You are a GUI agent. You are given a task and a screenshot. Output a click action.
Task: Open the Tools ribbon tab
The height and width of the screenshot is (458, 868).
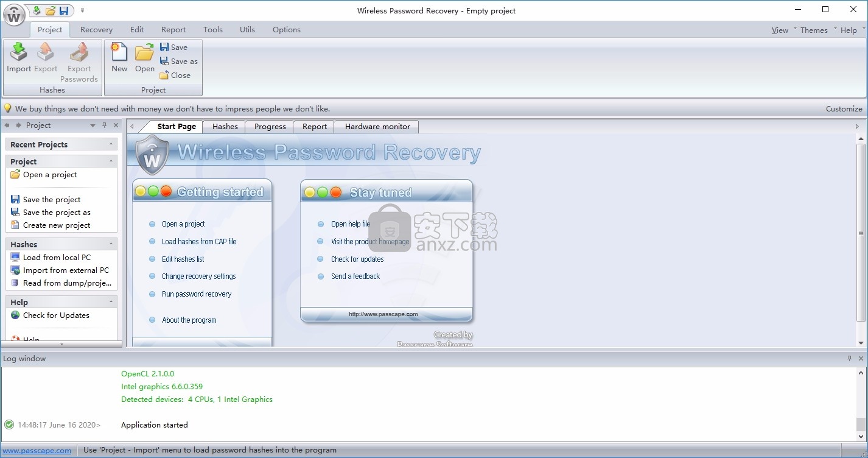click(213, 29)
